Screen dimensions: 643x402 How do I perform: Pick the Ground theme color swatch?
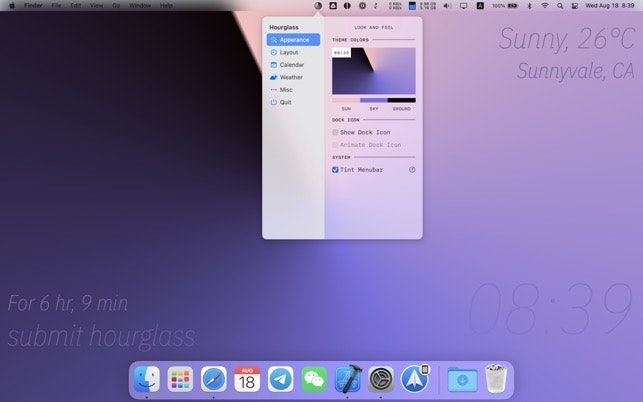coord(402,100)
